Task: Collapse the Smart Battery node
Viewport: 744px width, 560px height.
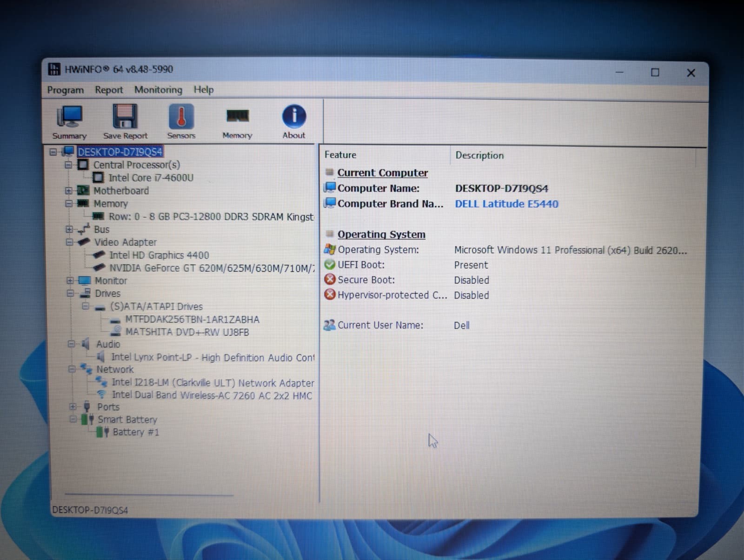Action: 73,419
